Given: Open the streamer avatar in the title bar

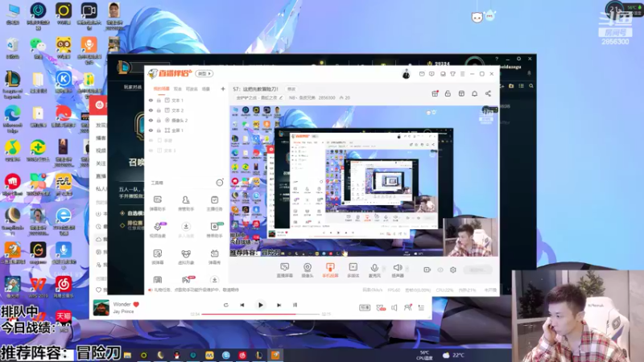Looking at the screenshot, I should point(406,74).
